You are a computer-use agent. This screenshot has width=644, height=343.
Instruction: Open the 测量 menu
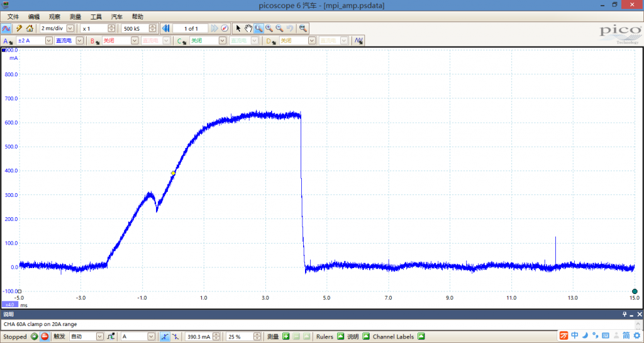pos(75,16)
